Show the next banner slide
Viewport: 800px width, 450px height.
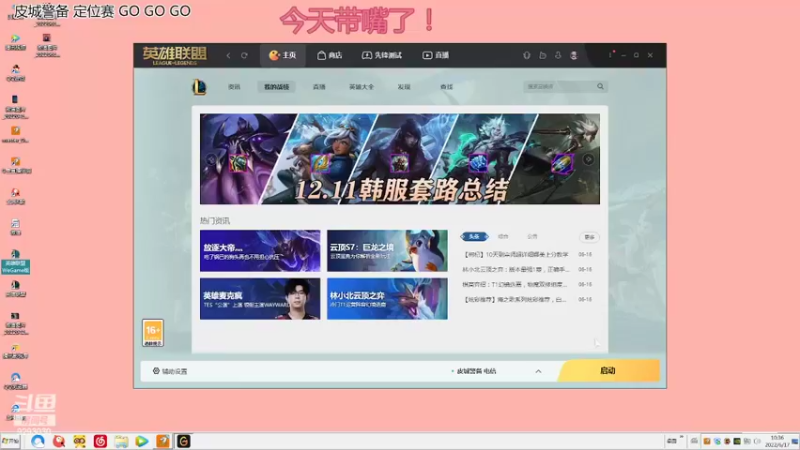tap(588, 160)
